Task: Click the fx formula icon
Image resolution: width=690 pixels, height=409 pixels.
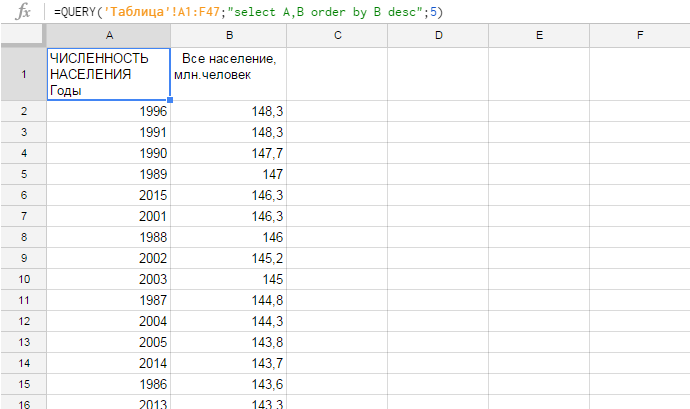Action: tap(23, 11)
